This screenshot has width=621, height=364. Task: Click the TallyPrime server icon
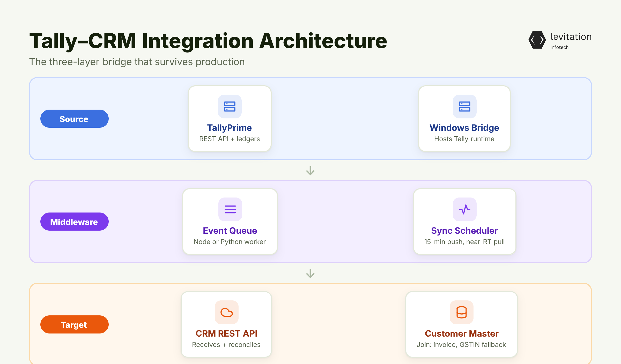click(x=230, y=107)
